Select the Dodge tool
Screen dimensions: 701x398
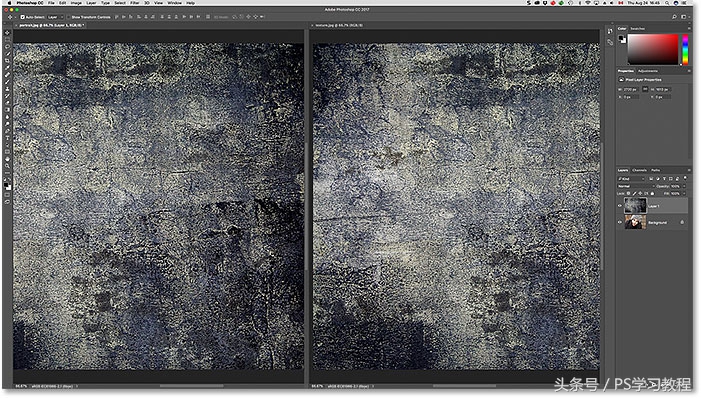(x=7, y=124)
